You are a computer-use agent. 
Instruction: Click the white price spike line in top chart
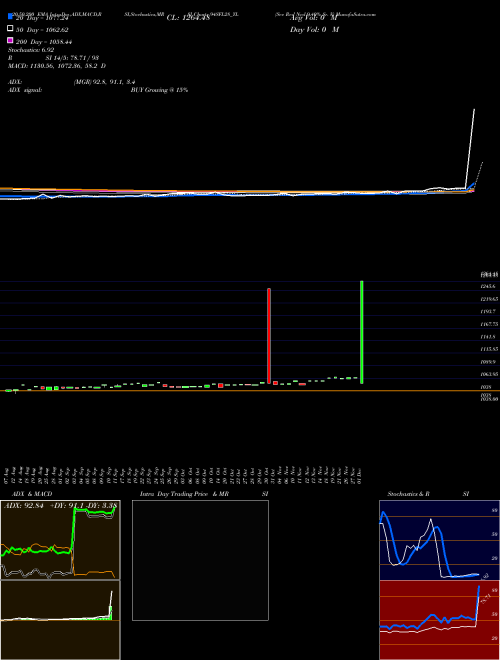point(470,148)
